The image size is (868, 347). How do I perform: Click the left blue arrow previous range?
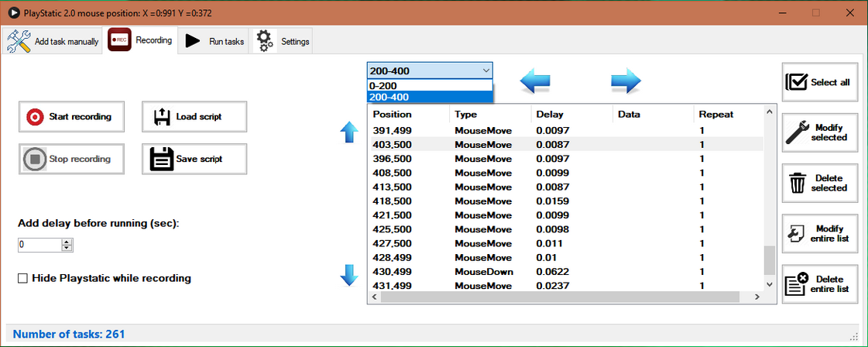535,82
